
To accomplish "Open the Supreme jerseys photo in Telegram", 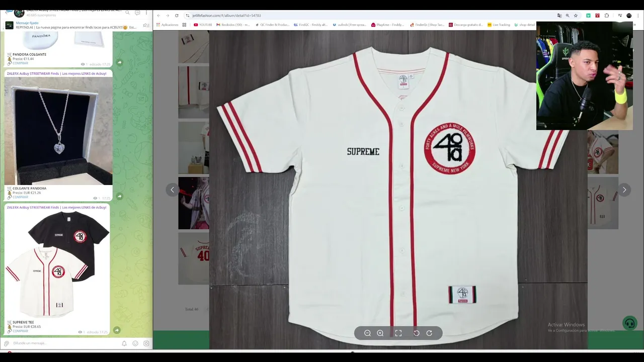I will (57, 264).
